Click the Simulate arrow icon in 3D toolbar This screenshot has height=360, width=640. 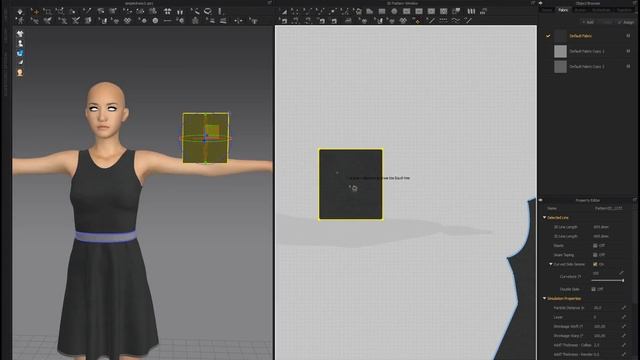[20, 12]
